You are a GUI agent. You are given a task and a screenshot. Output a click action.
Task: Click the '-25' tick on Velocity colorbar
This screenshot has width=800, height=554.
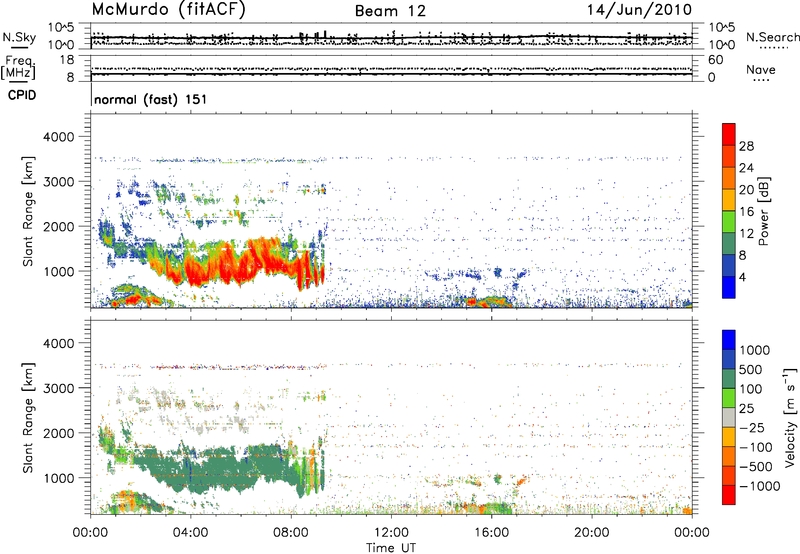tap(752, 427)
